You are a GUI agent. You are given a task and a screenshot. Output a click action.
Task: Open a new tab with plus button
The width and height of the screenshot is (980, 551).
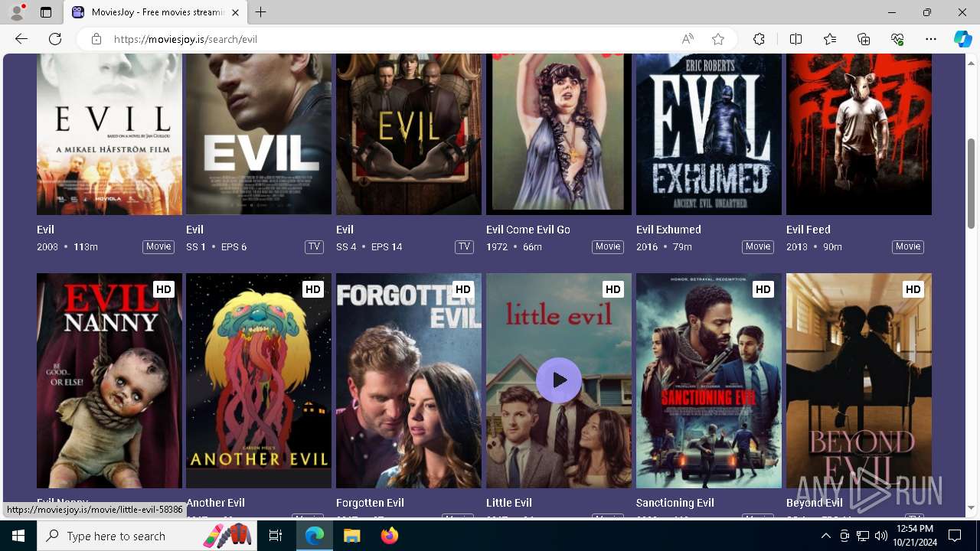click(x=261, y=12)
